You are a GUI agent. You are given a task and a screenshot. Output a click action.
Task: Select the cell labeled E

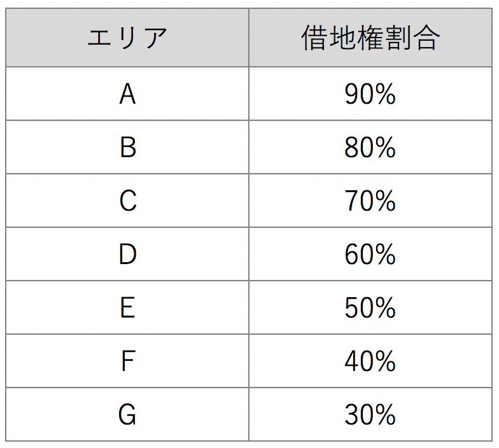pyautogui.click(x=127, y=308)
